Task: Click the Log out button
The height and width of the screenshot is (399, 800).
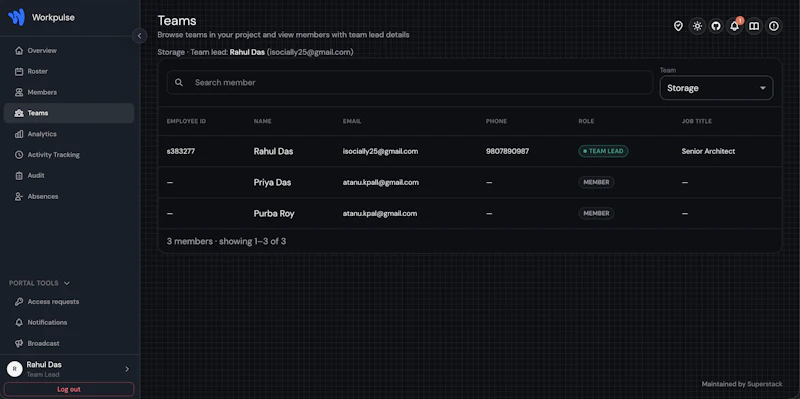Action: pos(69,389)
